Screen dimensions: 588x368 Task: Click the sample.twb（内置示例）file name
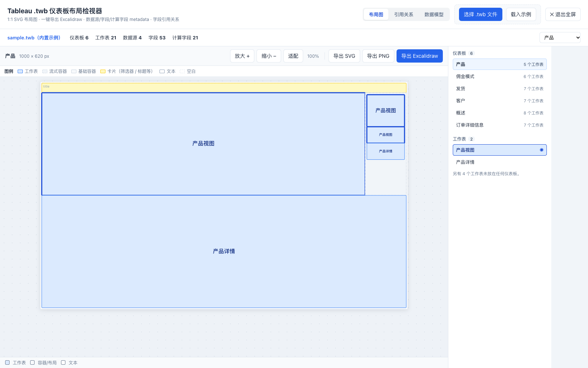tap(34, 38)
